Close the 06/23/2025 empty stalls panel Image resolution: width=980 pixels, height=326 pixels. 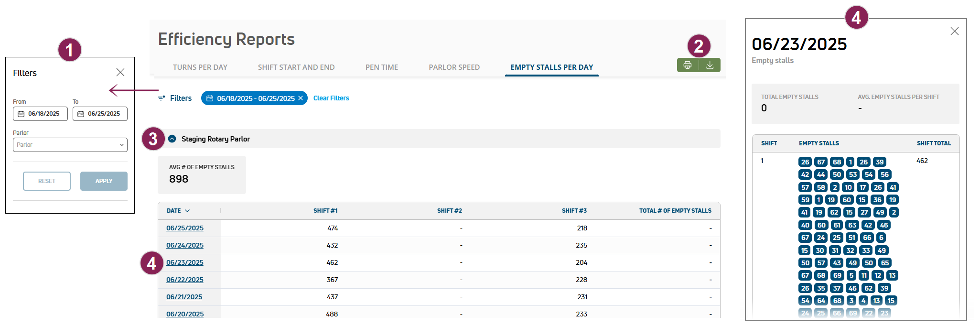coord(954,31)
